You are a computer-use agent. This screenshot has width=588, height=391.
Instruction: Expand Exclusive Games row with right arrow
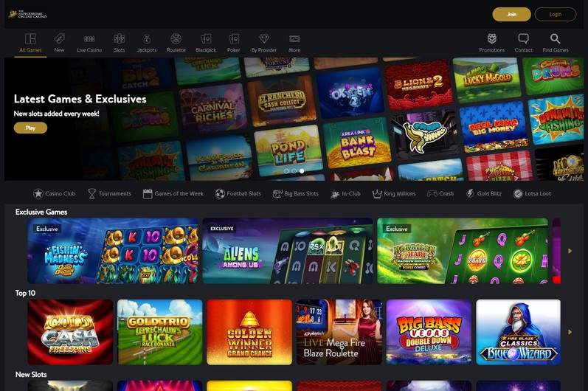570,251
